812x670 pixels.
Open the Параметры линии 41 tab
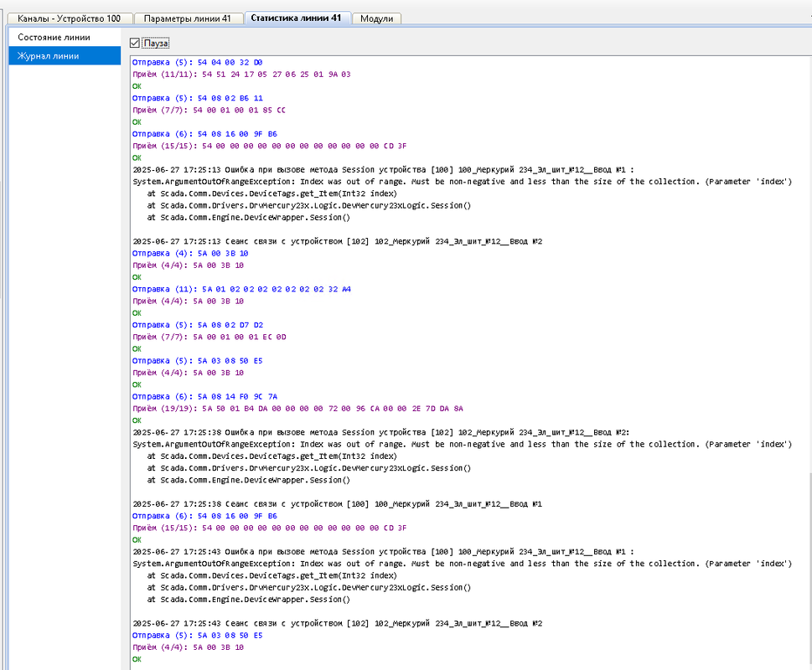click(x=188, y=18)
